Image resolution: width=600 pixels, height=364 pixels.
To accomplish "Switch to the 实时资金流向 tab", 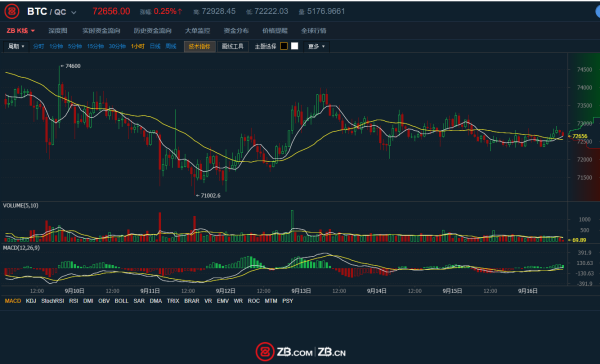I will coord(101,31).
